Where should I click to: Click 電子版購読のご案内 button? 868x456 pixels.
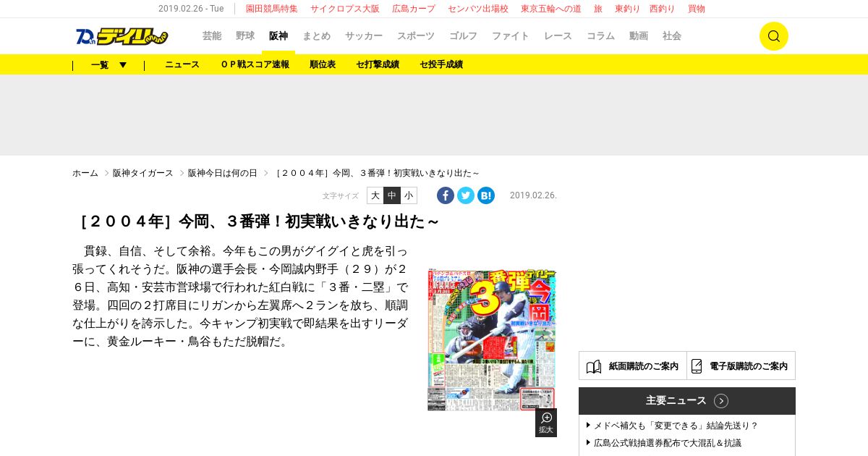tap(741, 366)
